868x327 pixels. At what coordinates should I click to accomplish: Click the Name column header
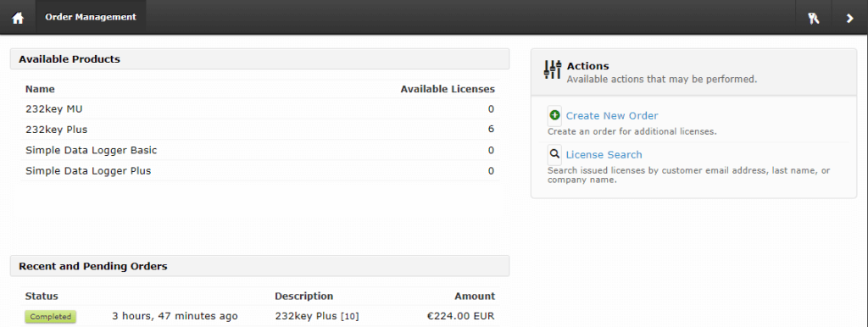(40, 89)
